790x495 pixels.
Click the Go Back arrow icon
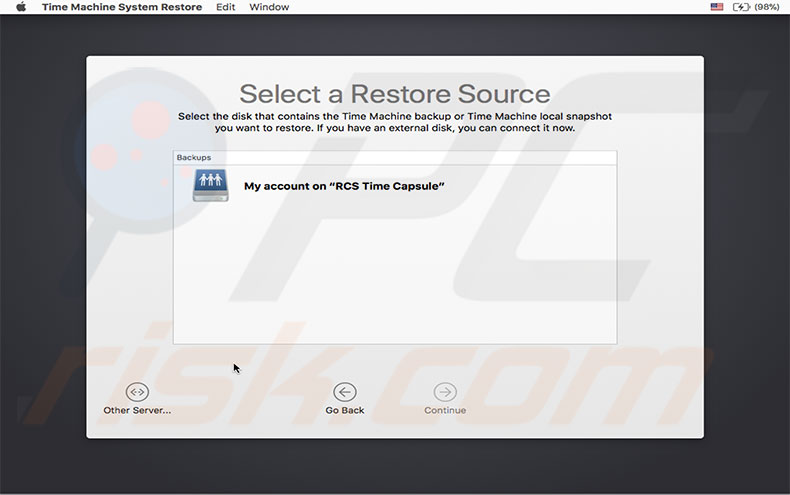coord(345,392)
